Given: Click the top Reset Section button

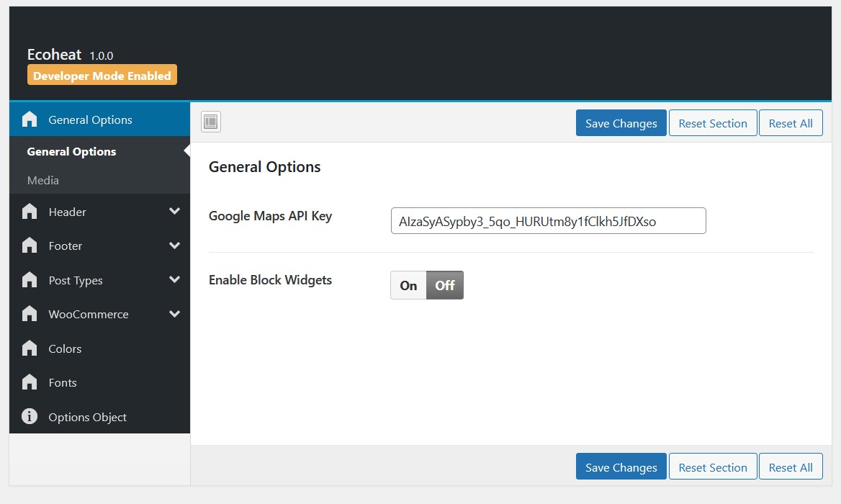Looking at the screenshot, I should click(713, 123).
